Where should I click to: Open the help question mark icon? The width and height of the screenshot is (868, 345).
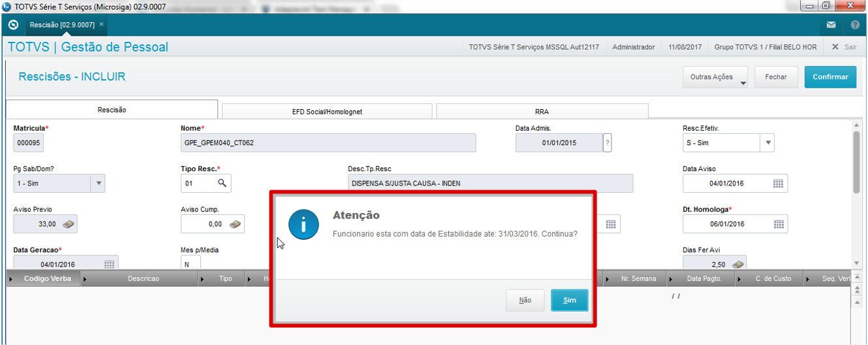coord(855,25)
